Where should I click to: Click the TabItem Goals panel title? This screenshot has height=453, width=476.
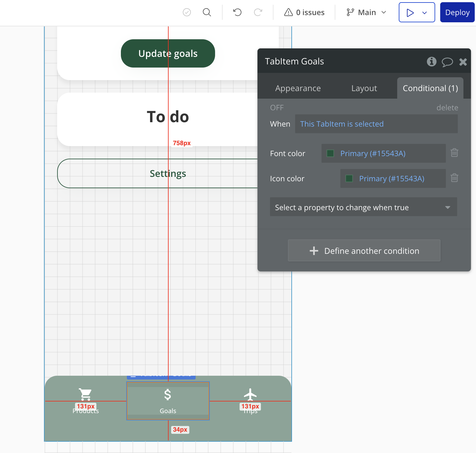pos(294,61)
